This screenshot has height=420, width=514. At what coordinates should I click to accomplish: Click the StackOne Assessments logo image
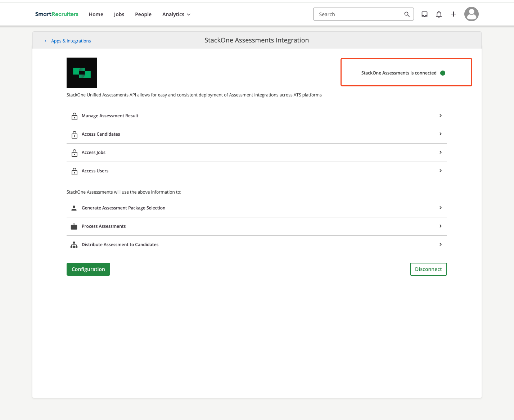point(82,73)
